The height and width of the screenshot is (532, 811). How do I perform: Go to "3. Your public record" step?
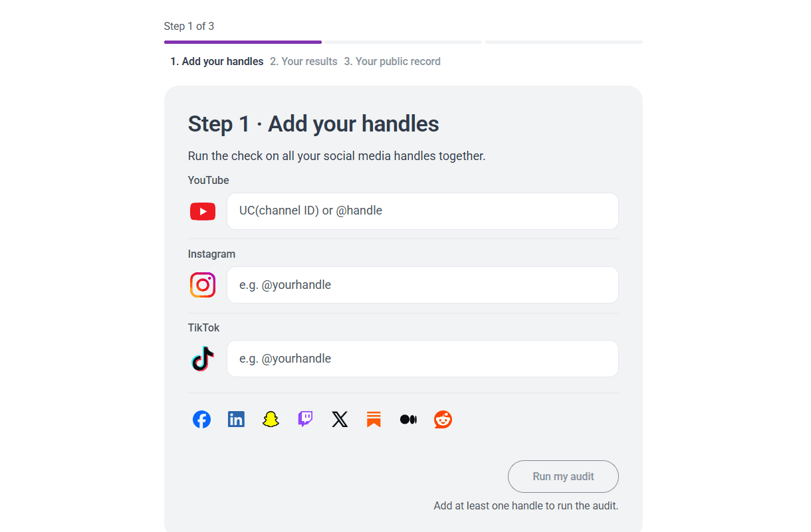click(x=392, y=61)
